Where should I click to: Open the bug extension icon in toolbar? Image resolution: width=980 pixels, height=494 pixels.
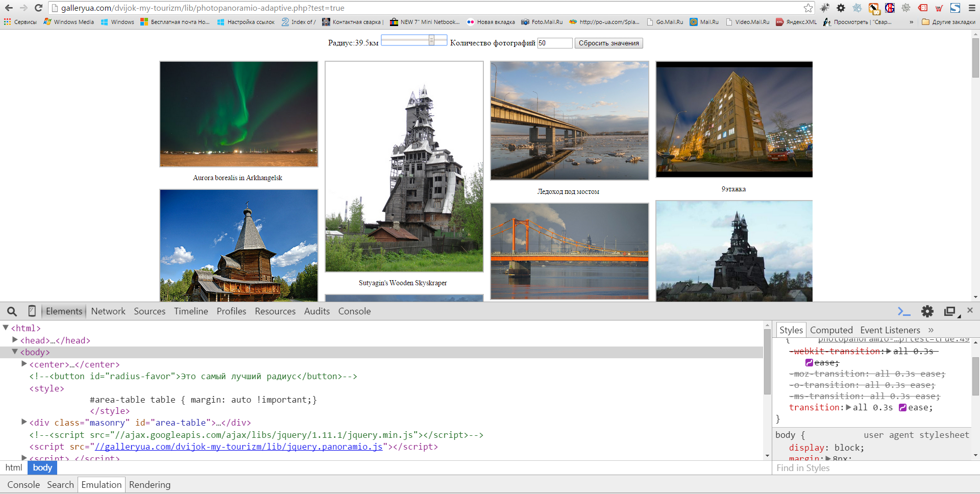point(825,8)
